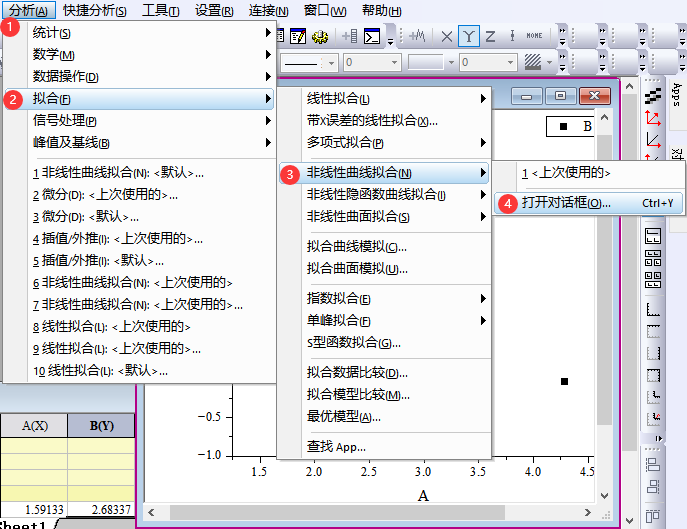
Task: Choose S型函数拟合(G)... entry
Action: [x=384, y=342]
